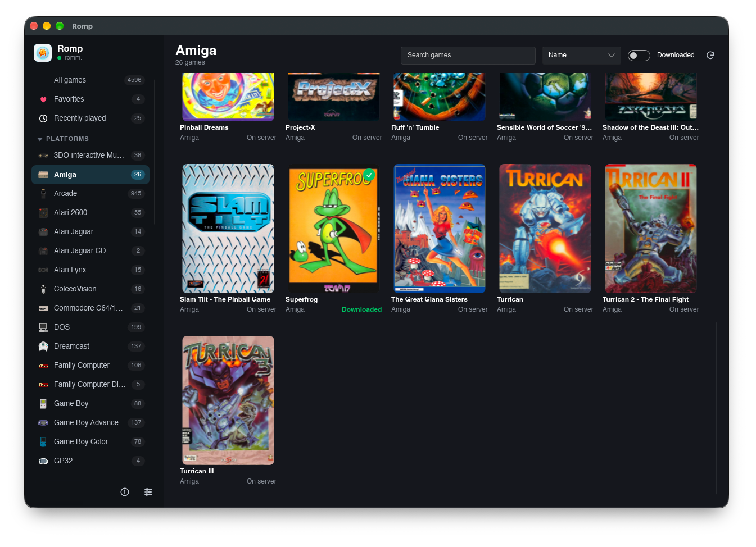Open the info icon in sidebar footer

pos(125,492)
